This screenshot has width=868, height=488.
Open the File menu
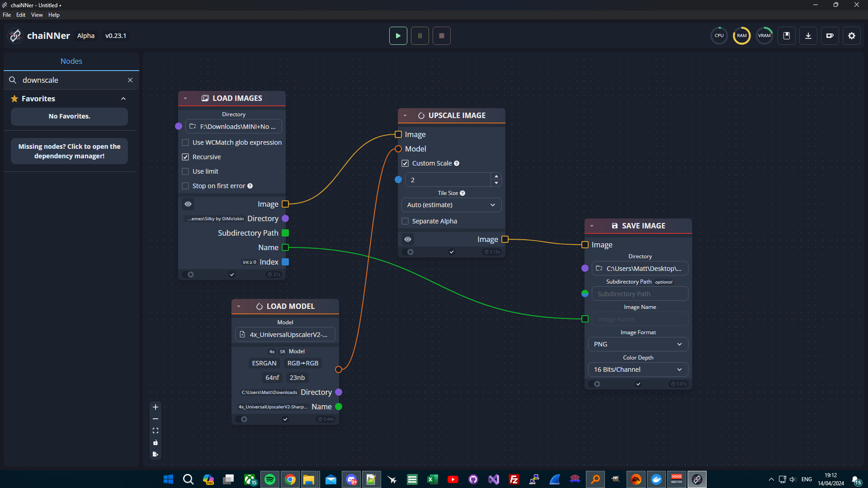(7, 15)
